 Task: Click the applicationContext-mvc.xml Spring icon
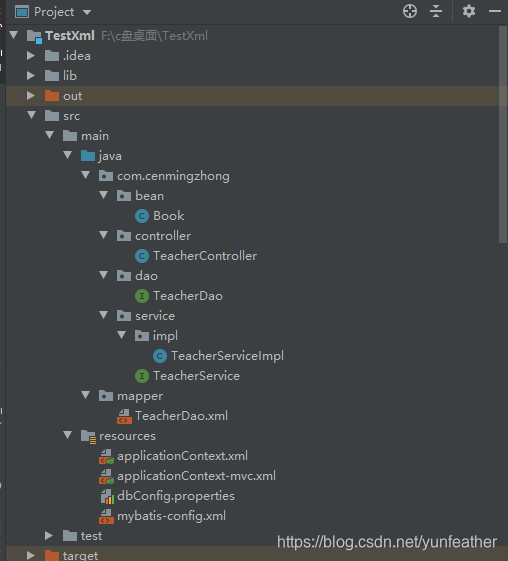coord(106,477)
